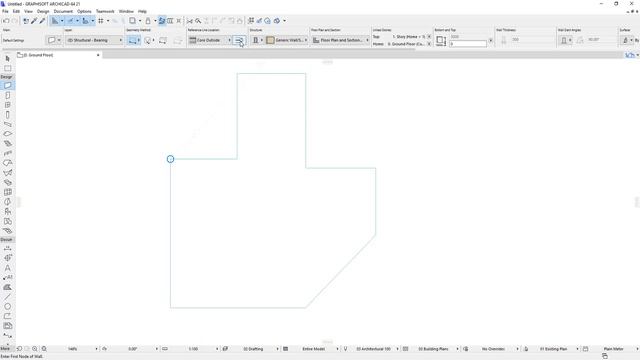Toggle the Trace Reference button
This screenshot has height=360, width=640.
pos(132,21)
